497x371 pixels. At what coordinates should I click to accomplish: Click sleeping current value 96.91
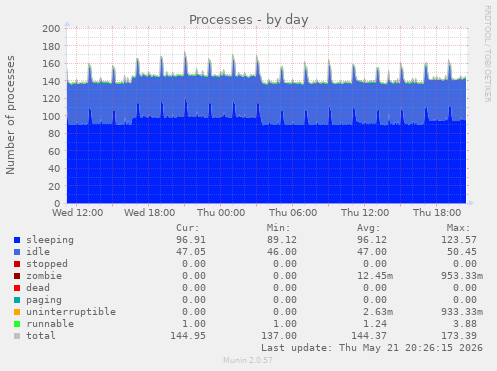pyautogui.click(x=191, y=240)
